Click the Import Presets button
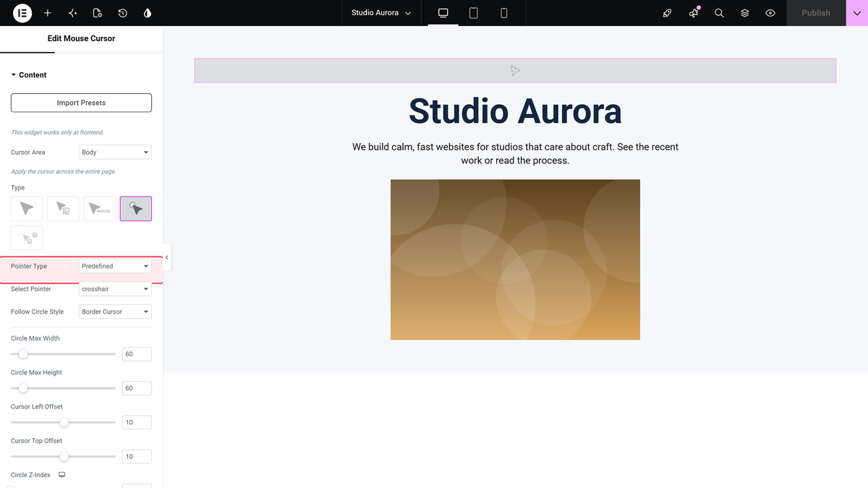This screenshot has width=868, height=488. (81, 103)
